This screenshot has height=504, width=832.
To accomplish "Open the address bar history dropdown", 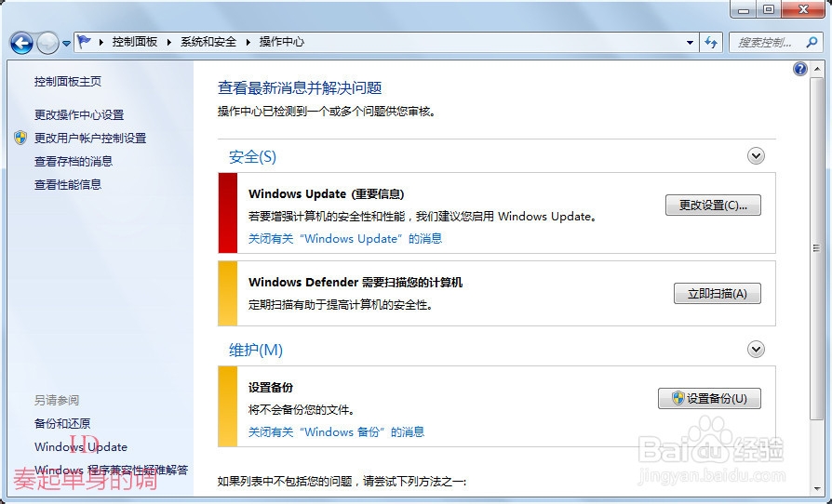I will [x=690, y=43].
